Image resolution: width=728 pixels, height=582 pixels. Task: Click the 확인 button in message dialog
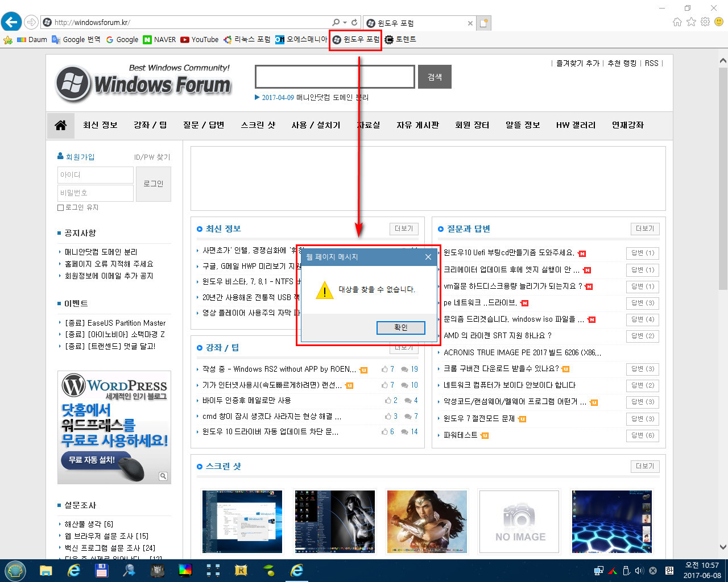401,327
